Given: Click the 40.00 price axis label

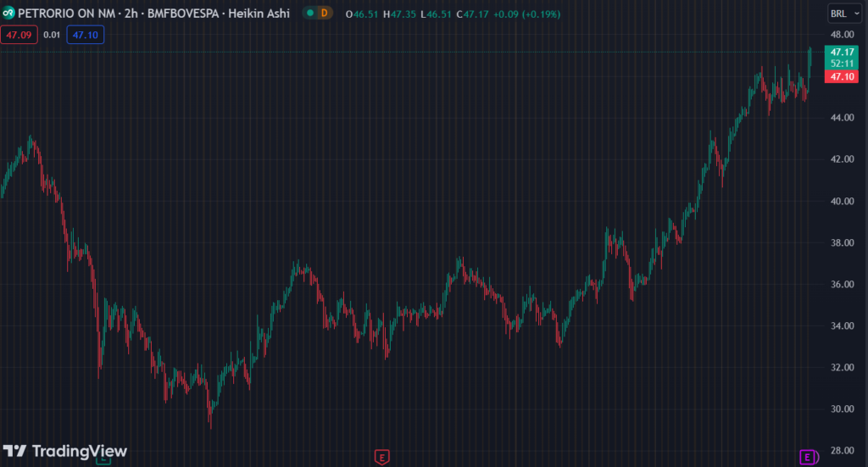Looking at the screenshot, I should tap(842, 201).
